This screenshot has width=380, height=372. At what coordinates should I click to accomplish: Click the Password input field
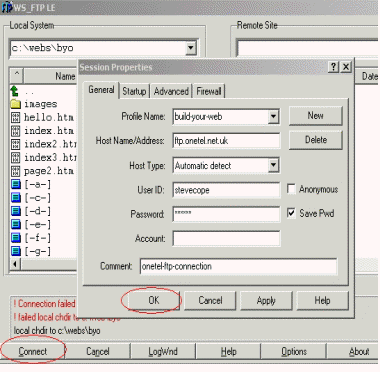pyautogui.click(x=226, y=214)
